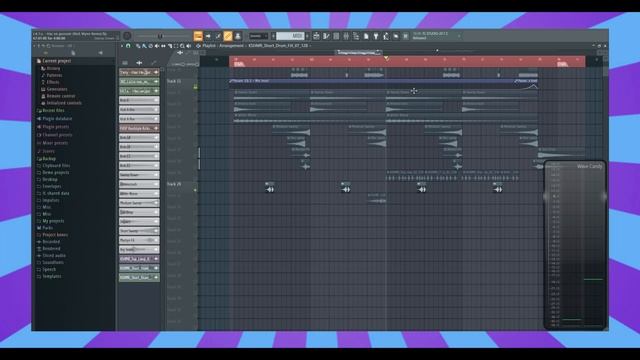Screen dimensions: 640x360
Task: Click the Track 15 header label
Action: 174,82
